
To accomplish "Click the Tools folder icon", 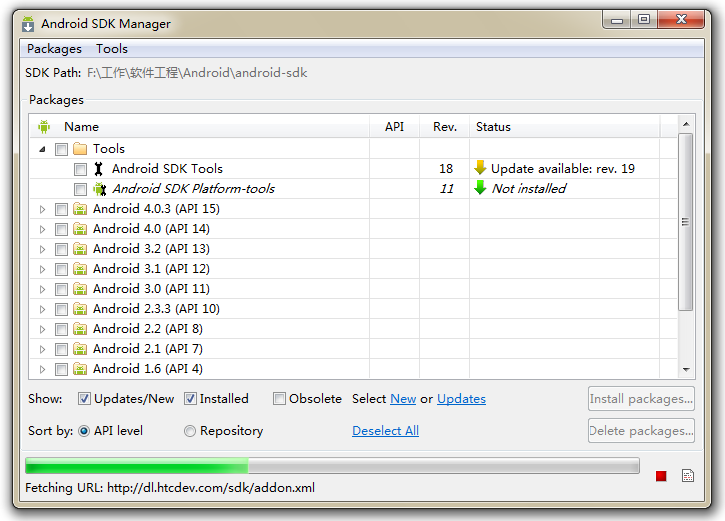I will click(x=80, y=149).
